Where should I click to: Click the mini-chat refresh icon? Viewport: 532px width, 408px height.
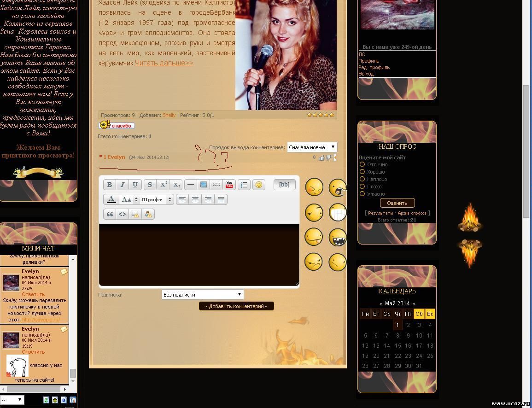(x=46, y=400)
